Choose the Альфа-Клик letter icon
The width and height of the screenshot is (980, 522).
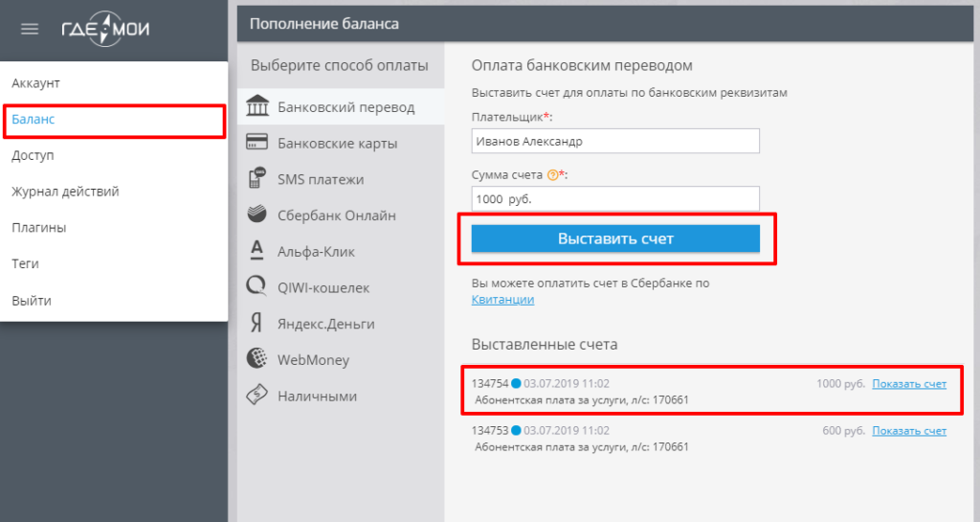256,250
